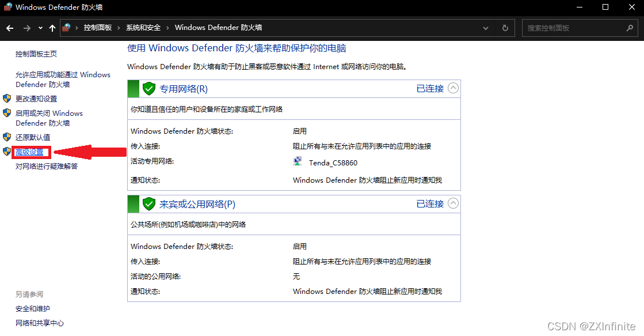Open 允许应用或功能通过 Windows Defender 防火墙
644x336 pixels.
63,80
